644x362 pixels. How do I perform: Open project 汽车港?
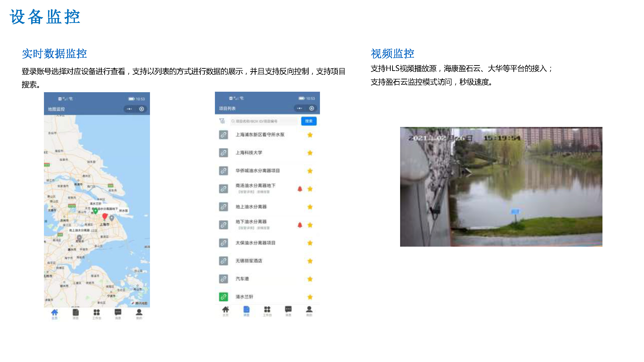[x=242, y=279]
